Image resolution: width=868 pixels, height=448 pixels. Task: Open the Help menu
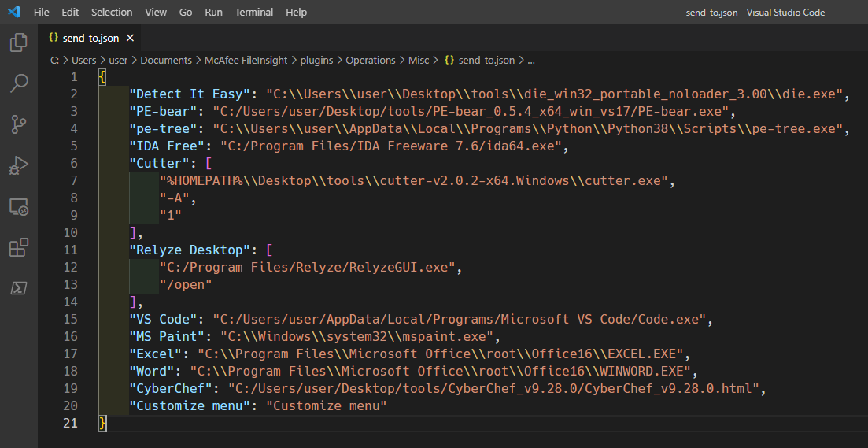click(x=296, y=12)
